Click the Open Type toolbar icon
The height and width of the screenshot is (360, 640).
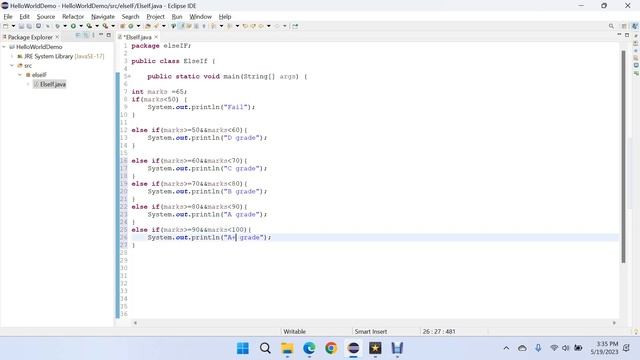(148, 26)
